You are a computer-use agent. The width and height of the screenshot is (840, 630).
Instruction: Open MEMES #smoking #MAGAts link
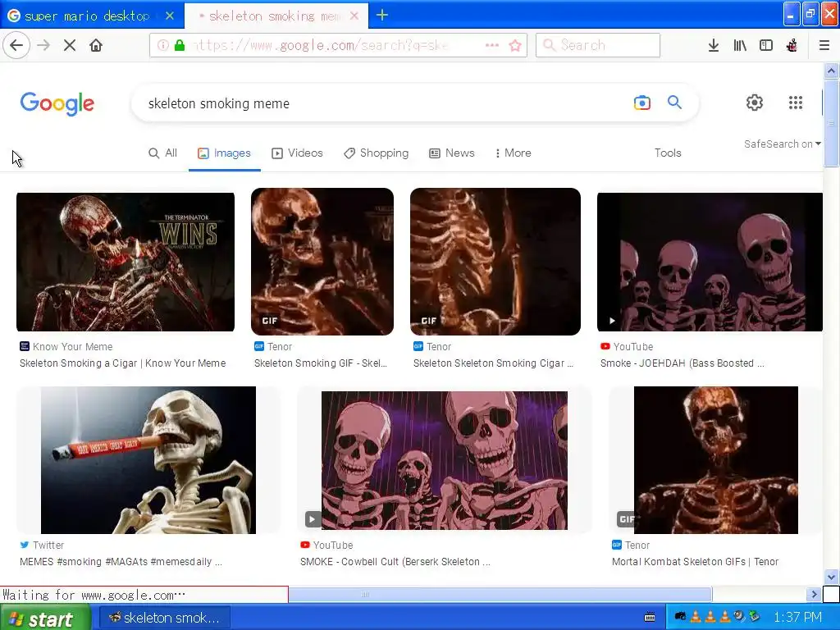click(x=121, y=562)
